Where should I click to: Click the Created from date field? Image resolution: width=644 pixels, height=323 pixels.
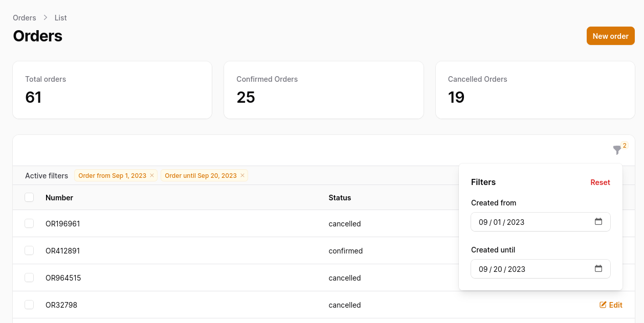541,222
